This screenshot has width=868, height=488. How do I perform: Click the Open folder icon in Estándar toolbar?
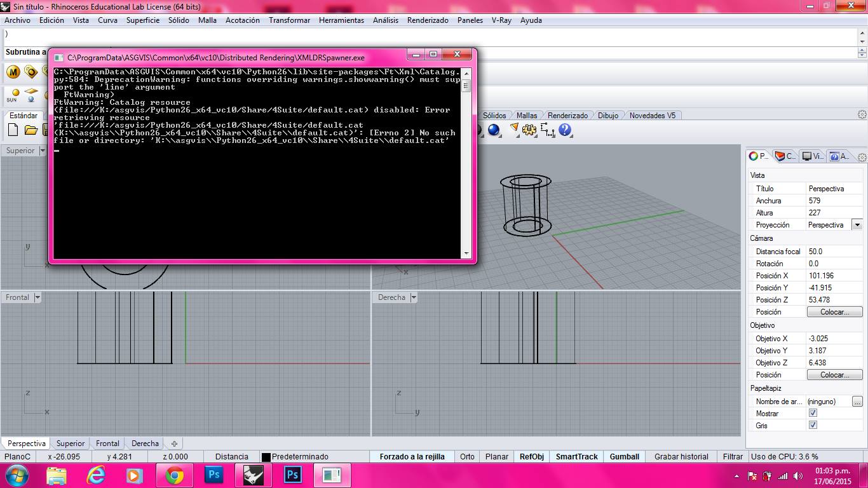click(31, 130)
